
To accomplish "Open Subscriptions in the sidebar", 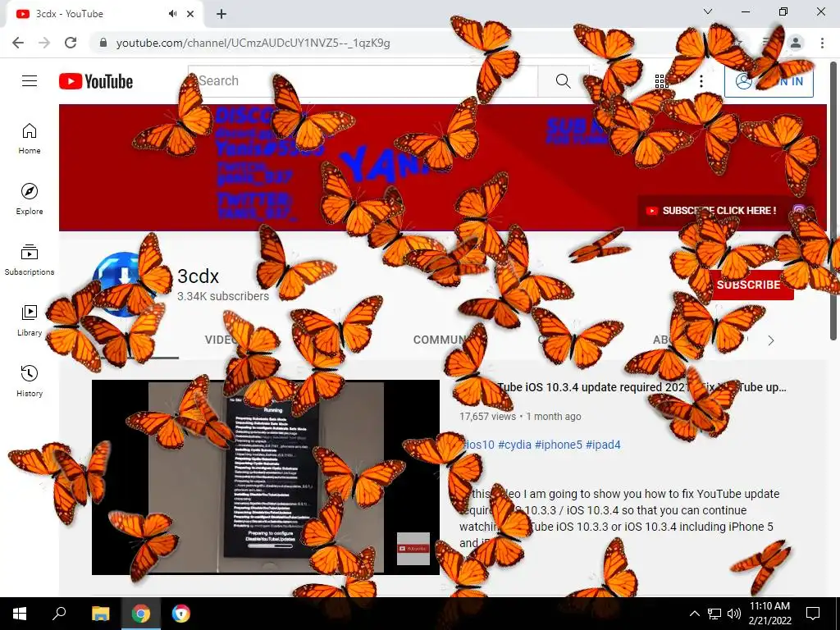I will [x=30, y=260].
